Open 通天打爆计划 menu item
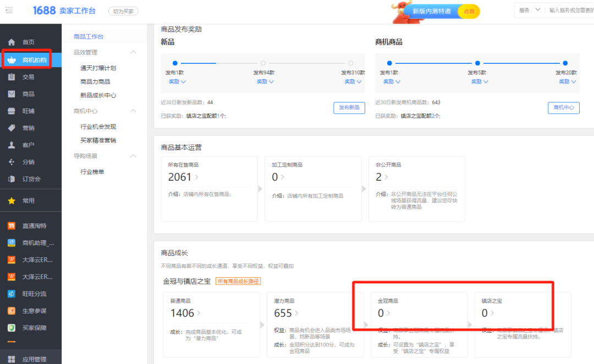The image size is (594, 364). (98, 68)
